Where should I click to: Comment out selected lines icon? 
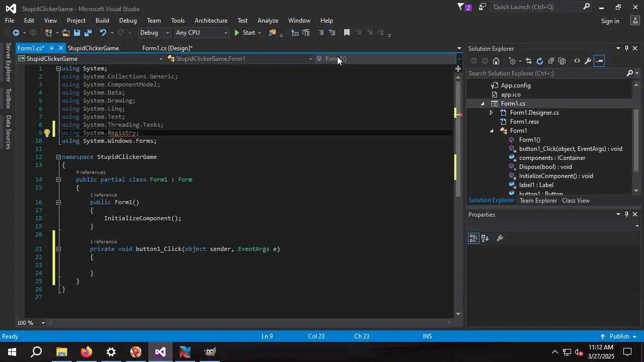(321, 33)
